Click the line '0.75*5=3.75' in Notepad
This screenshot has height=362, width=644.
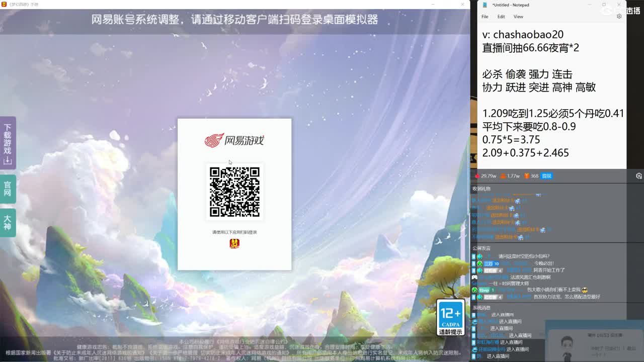tap(511, 139)
